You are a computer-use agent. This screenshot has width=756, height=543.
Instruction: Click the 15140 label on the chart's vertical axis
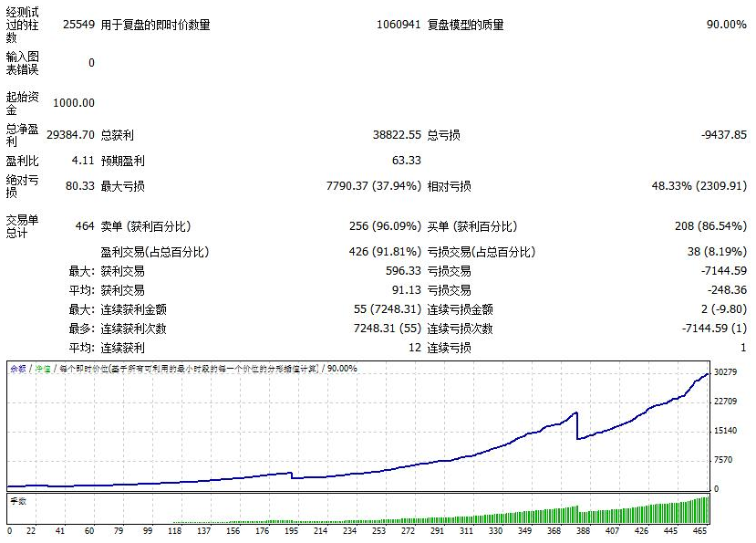(x=726, y=431)
